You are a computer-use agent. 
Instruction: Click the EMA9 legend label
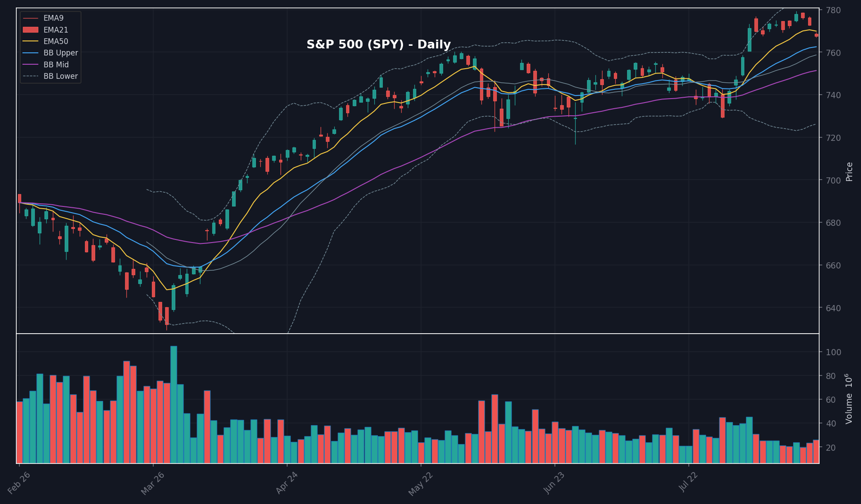coord(53,18)
